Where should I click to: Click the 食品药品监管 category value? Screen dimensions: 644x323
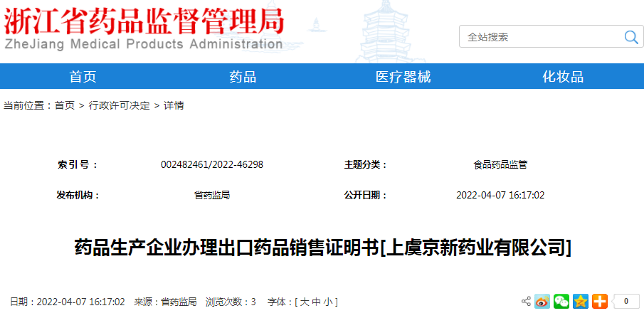tap(500, 164)
